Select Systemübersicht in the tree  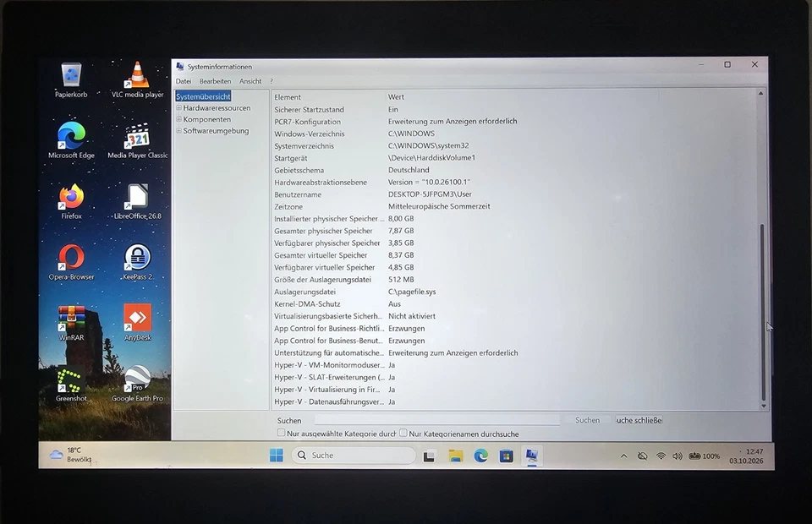203,96
